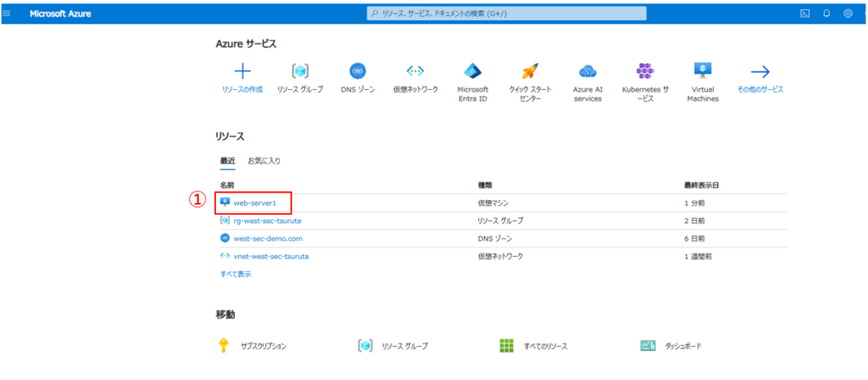The height and width of the screenshot is (380, 868).
Task: Sort by the 最終表示日 column header
Action: click(x=701, y=185)
